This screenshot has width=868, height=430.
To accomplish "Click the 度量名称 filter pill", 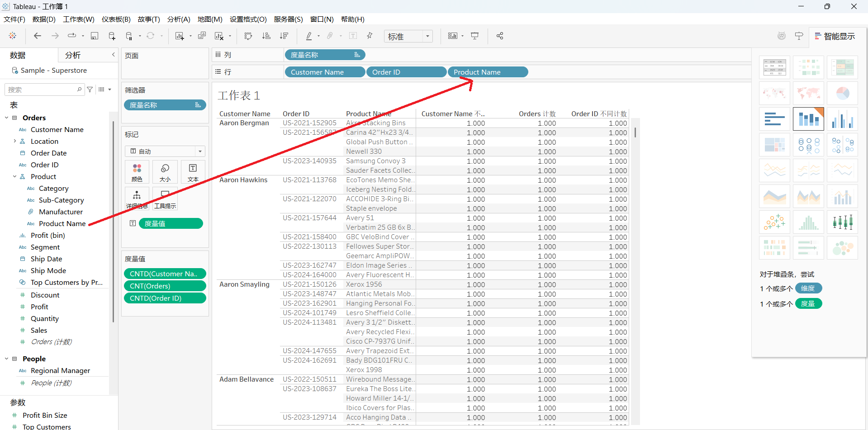I will tap(165, 105).
